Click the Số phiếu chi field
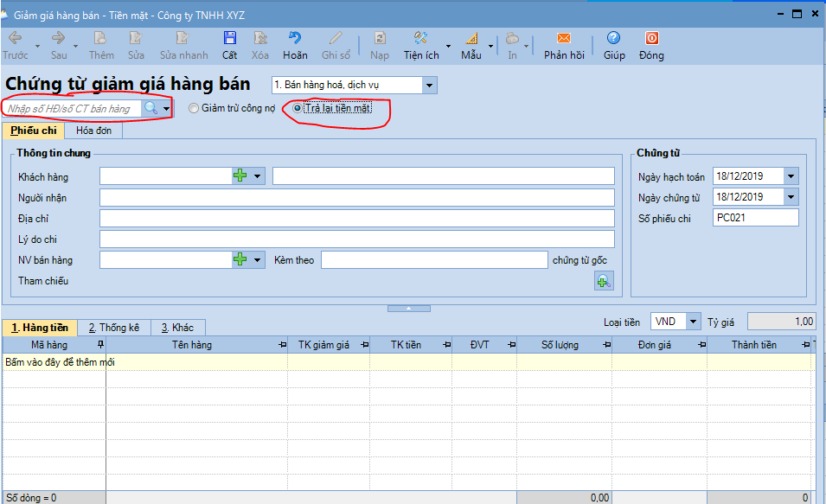This screenshot has width=826, height=504. [x=756, y=218]
